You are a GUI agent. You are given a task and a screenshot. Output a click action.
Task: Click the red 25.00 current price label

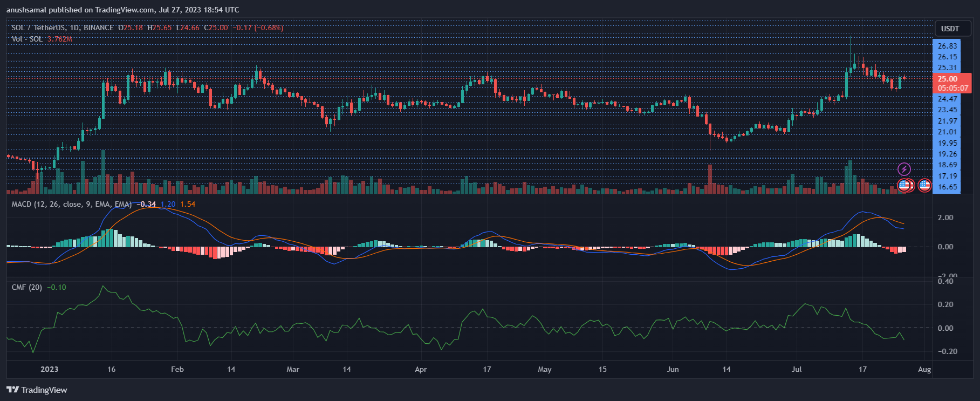tap(948, 79)
